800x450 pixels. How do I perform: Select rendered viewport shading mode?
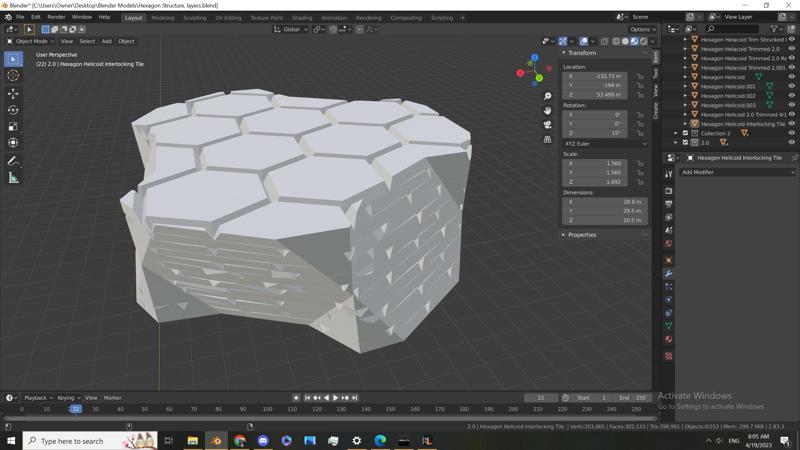click(643, 41)
